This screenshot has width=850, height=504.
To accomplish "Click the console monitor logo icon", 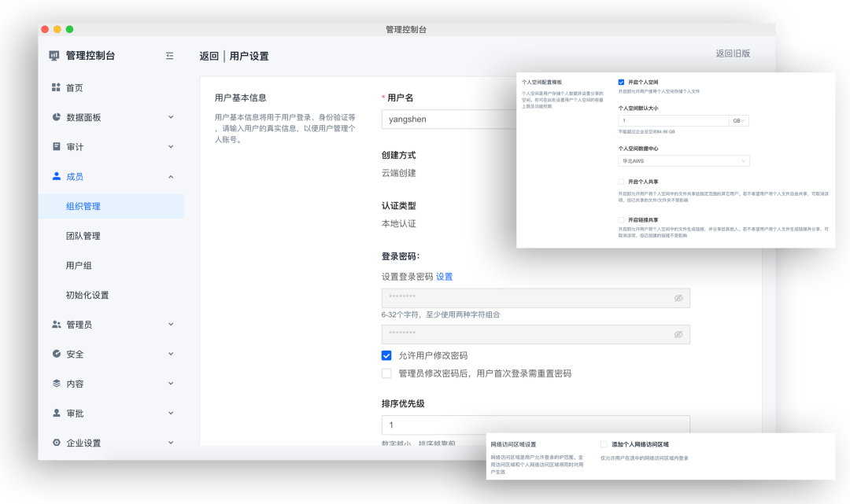I will click(x=54, y=55).
